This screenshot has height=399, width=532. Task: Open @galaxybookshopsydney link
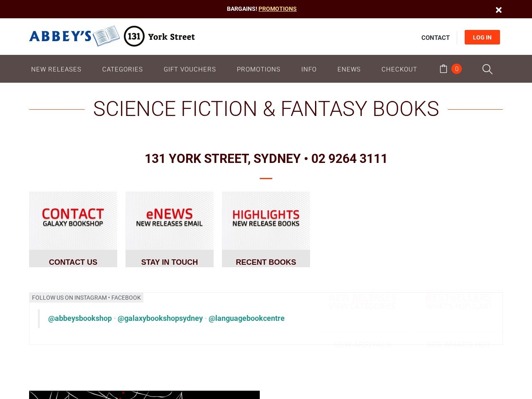coord(160,318)
